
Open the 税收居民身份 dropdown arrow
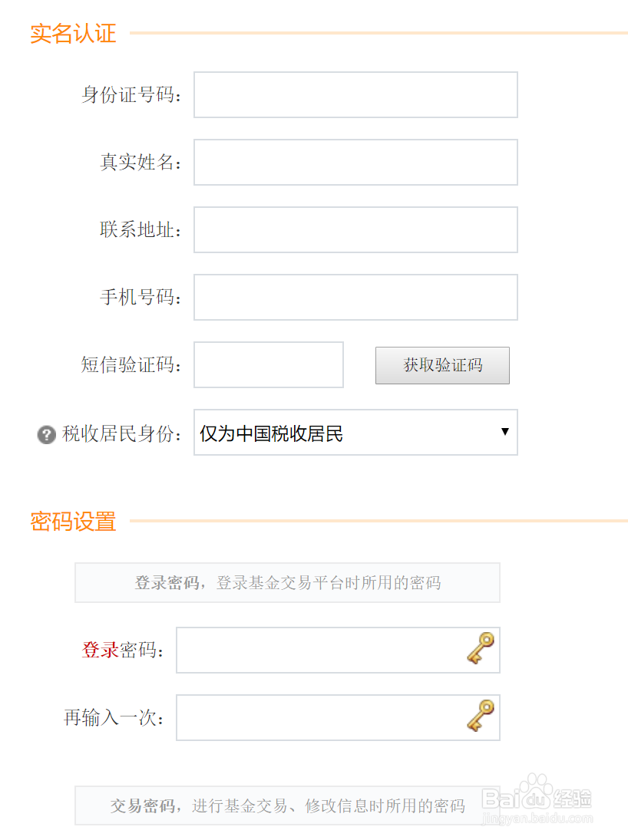click(x=504, y=433)
